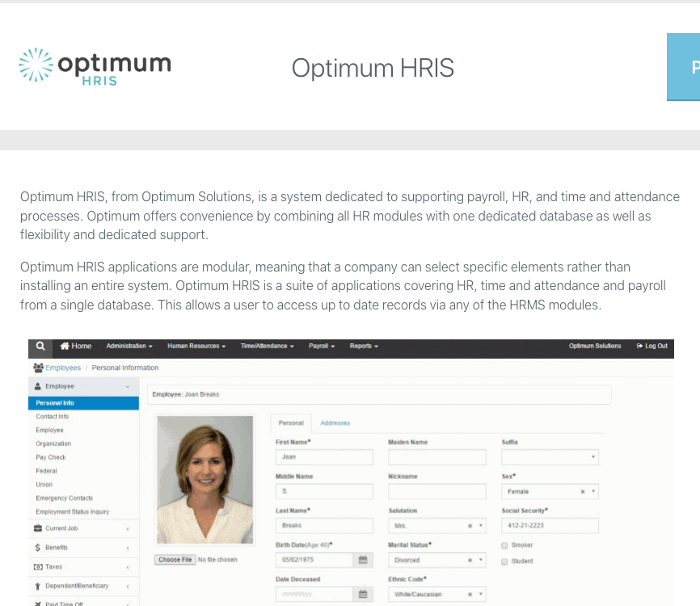The width and height of the screenshot is (700, 606).
Task: Click the First Name field
Action: coord(324,457)
